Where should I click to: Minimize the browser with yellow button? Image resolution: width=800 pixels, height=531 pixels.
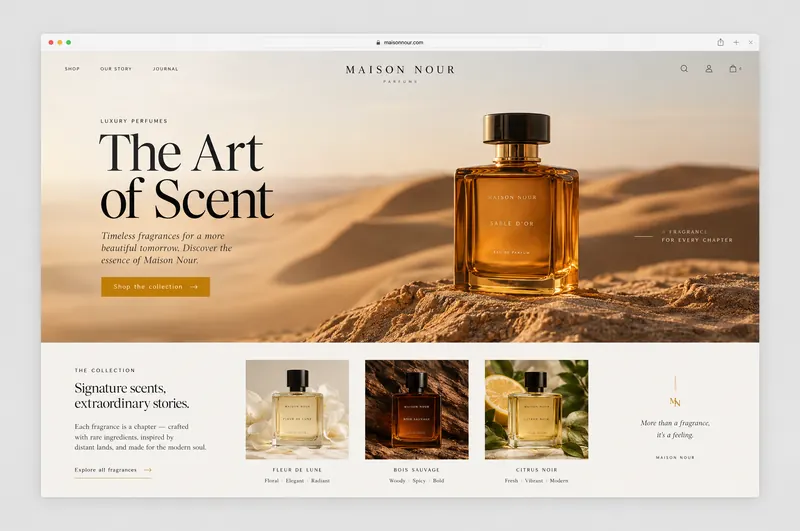[x=60, y=42]
